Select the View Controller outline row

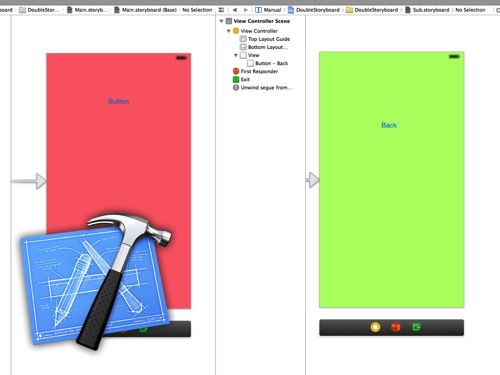[x=255, y=31]
